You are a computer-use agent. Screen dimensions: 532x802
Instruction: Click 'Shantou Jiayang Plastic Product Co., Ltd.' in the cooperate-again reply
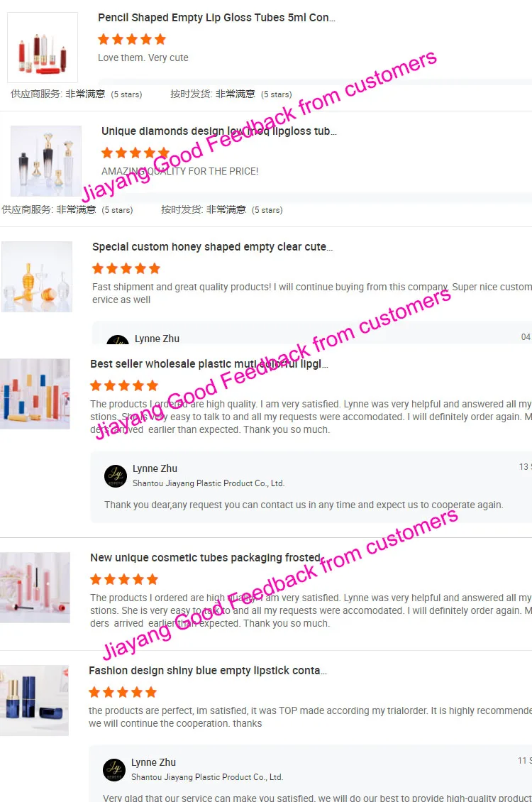[209, 483]
